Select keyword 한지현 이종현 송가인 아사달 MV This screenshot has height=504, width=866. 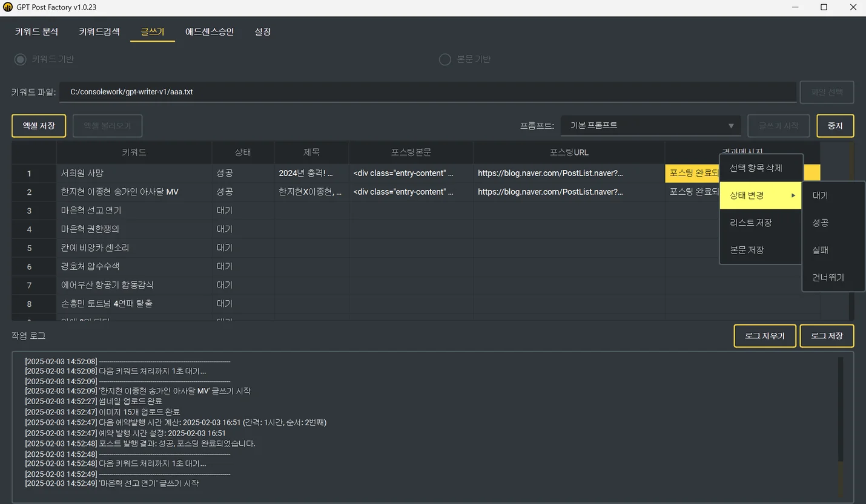tap(134, 192)
